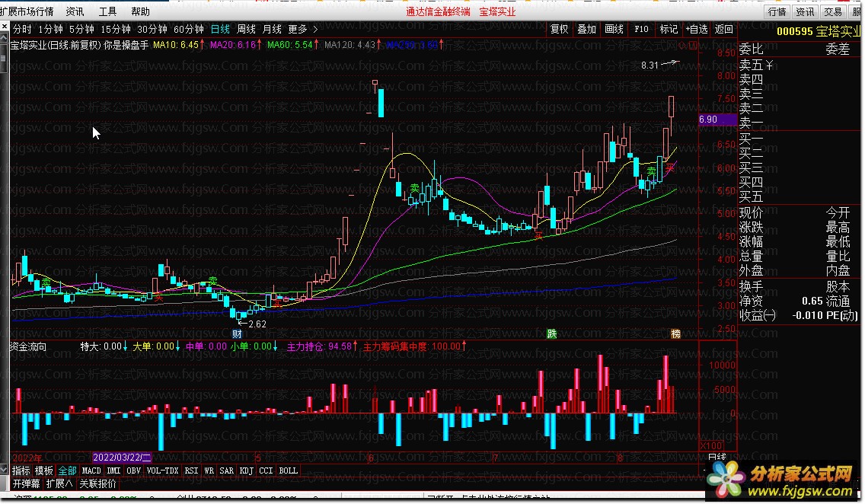Click the 关联报价 button

[97, 483]
